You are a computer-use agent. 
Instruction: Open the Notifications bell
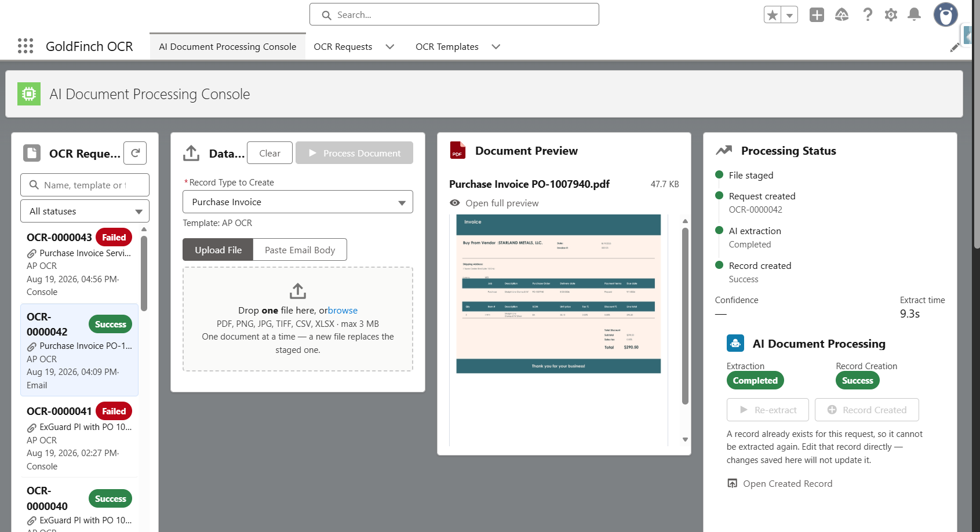(x=914, y=15)
